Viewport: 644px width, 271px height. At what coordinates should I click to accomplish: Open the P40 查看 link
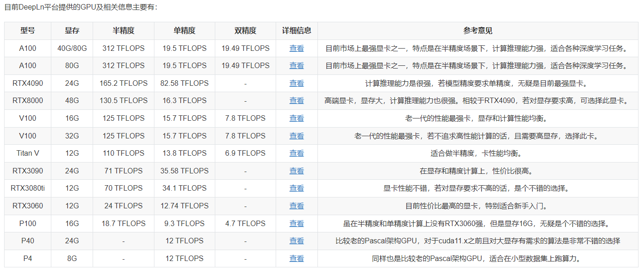[x=297, y=241]
